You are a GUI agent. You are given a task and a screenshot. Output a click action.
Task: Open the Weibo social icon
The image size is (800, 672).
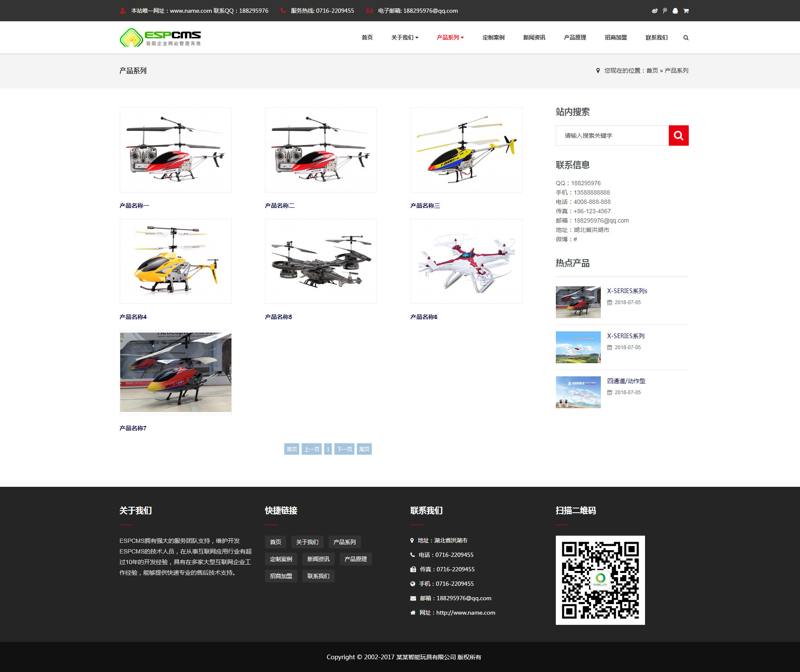point(654,11)
